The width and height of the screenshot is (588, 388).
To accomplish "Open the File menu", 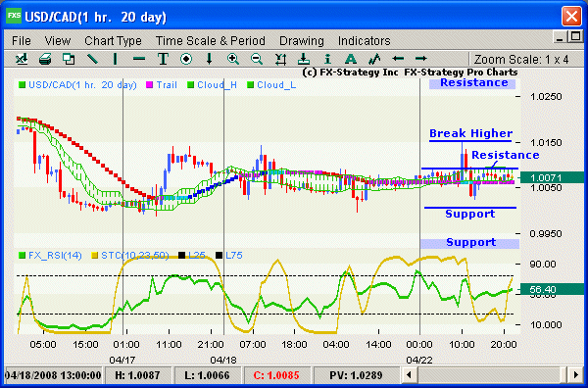I will (22, 40).
